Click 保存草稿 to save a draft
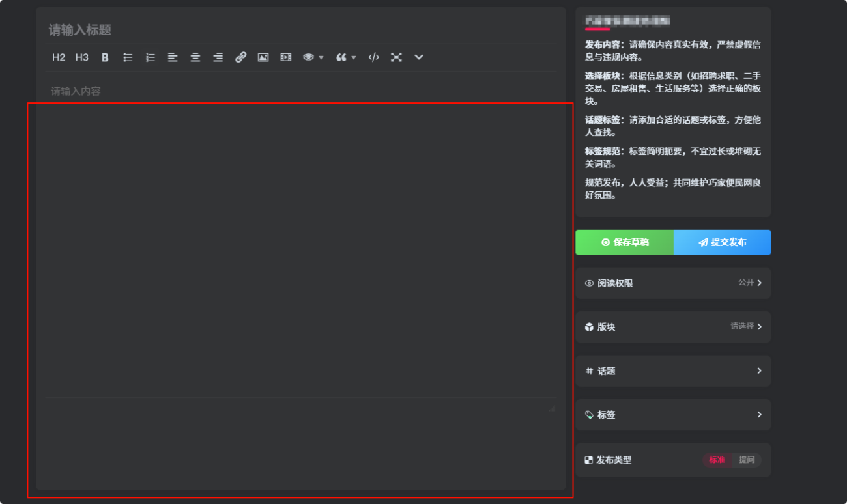847x504 pixels. [x=624, y=242]
